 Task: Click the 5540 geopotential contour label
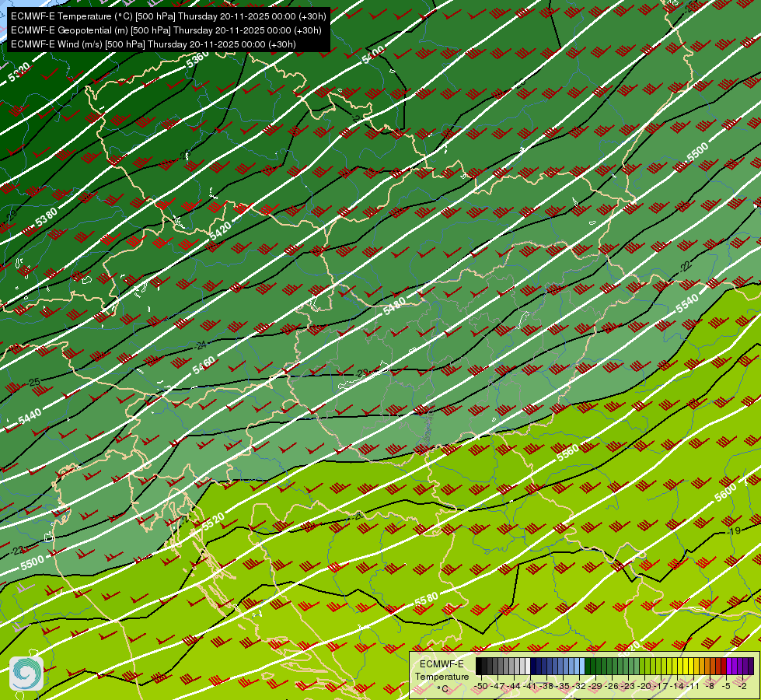(687, 303)
